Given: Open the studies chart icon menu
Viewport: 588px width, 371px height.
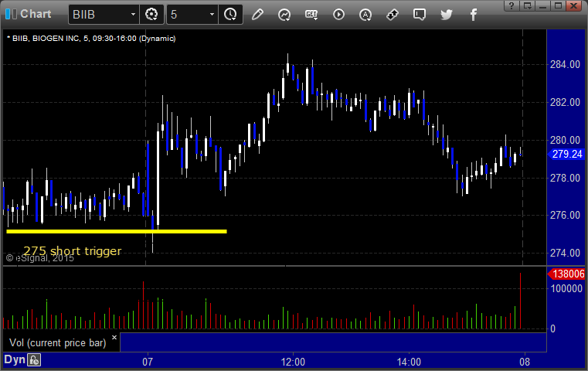Looking at the screenshot, I should (x=284, y=15).
